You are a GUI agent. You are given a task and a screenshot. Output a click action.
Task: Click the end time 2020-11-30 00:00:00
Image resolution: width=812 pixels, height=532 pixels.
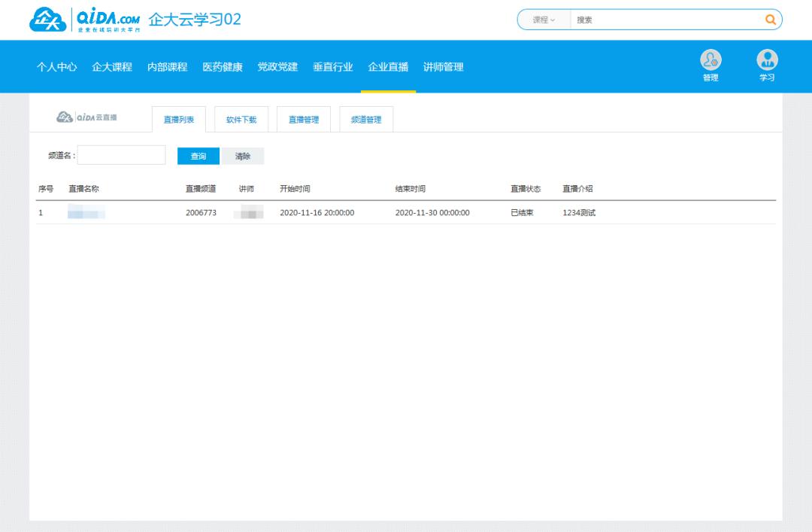432,213
